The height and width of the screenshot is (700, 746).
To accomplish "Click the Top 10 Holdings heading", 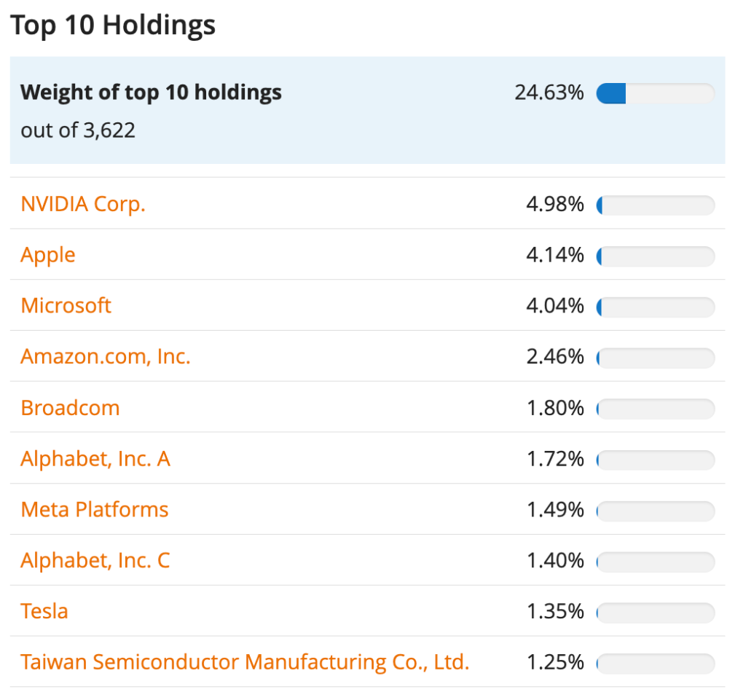I will 113,25.
